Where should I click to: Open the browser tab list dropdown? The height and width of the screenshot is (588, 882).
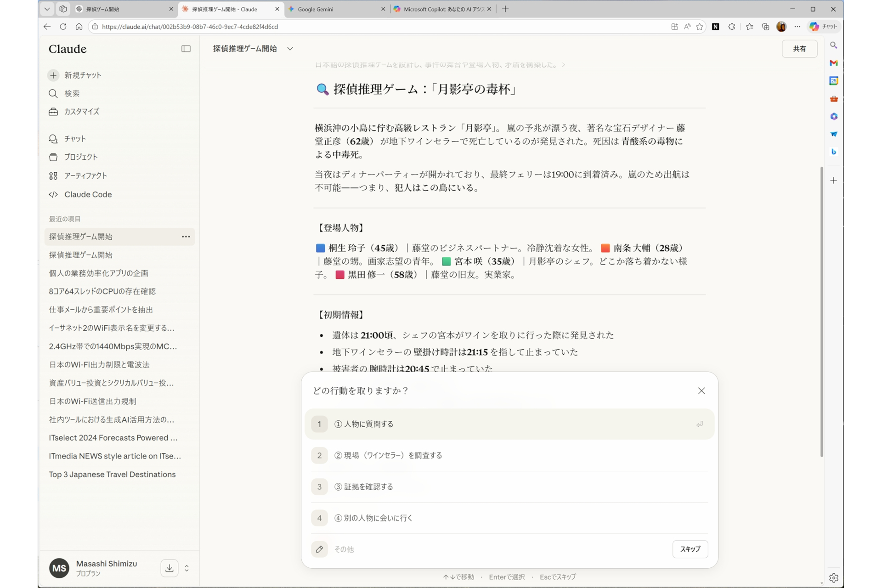[47, 9]
